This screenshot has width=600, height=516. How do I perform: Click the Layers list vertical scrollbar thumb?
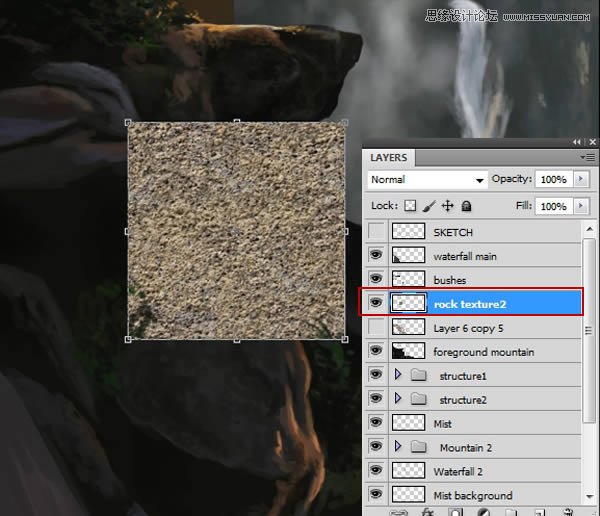pyautogui.click(x=589, y=330)
